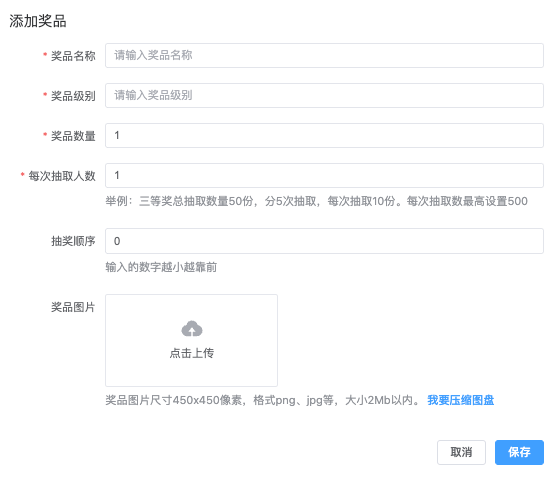Image resolution: width=553 pixels, height=477 pixels.
Task: Click the 抽奖顺序 field label
Action: pos(73,241)
